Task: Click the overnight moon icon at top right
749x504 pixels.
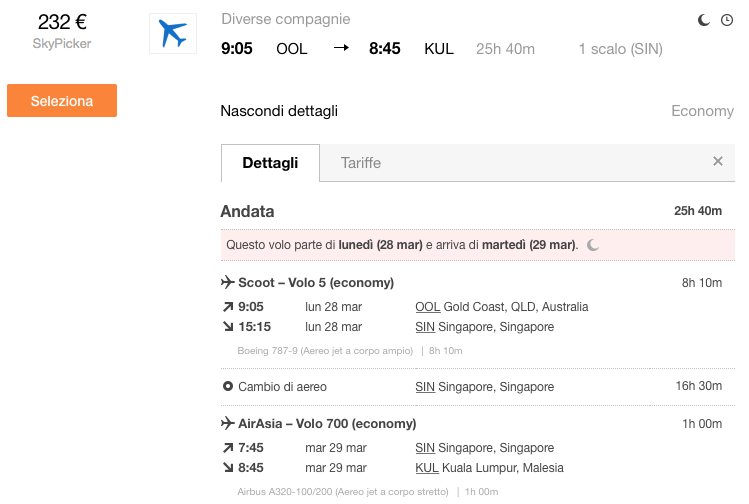Action: [x=704, y=20]
